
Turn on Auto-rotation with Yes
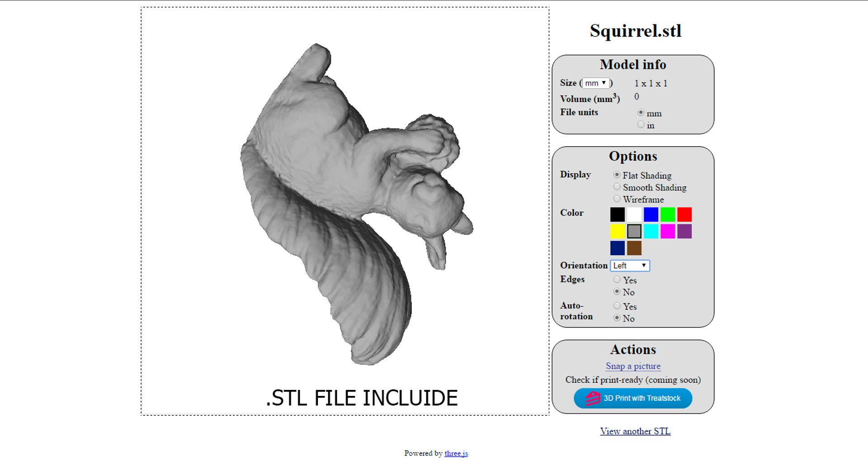[617, 306]
